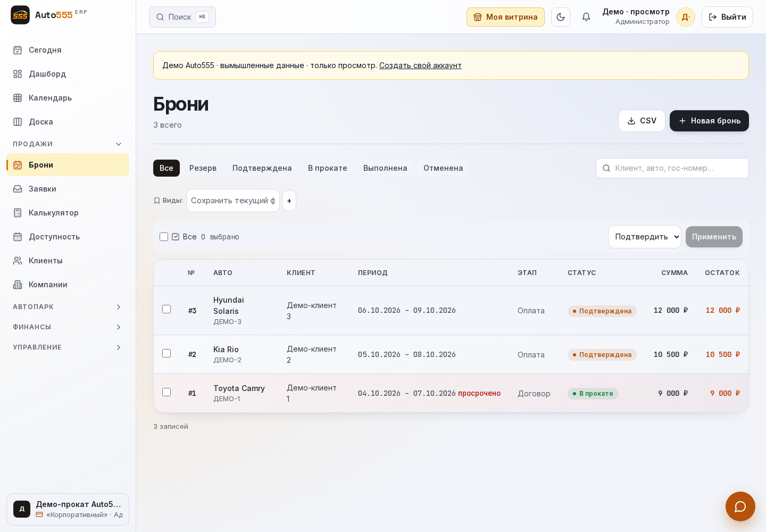
Task: Filter by В прокате tab
Action: coord(328,168)
